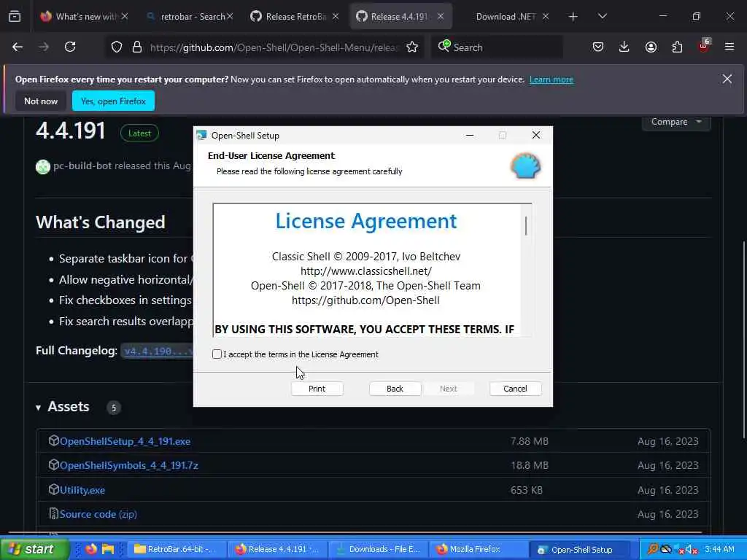This screenshot has height=560, width=747.
Task: Click Learn more link in notification
Action: 551,79
